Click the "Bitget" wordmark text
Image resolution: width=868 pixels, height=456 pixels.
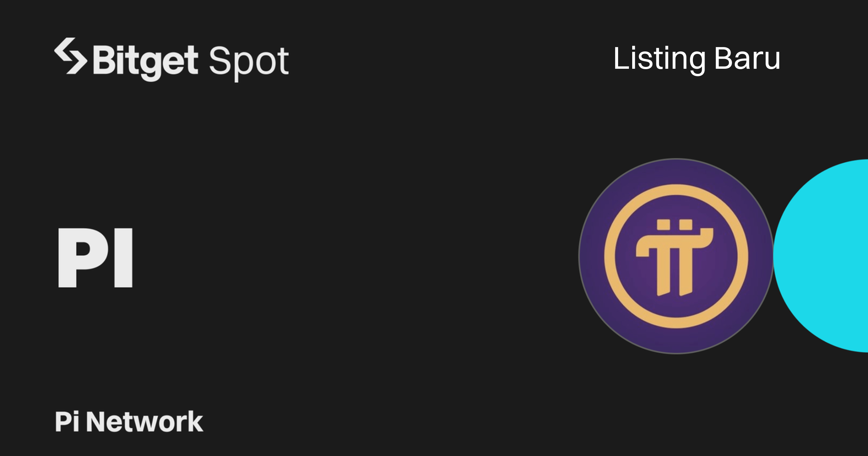coord(145,61)
